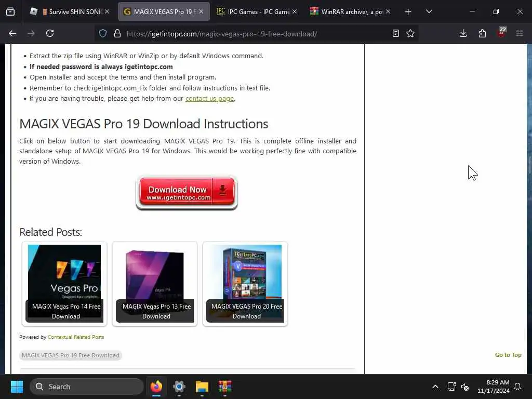Open a new browser tab
Image resolution: width=532 pixels, height=399 pixels.
tap(408, 12)
